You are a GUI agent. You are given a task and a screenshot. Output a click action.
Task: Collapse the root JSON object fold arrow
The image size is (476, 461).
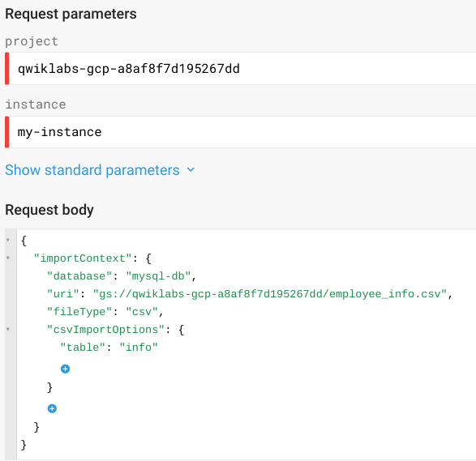[x=8, y=240]
